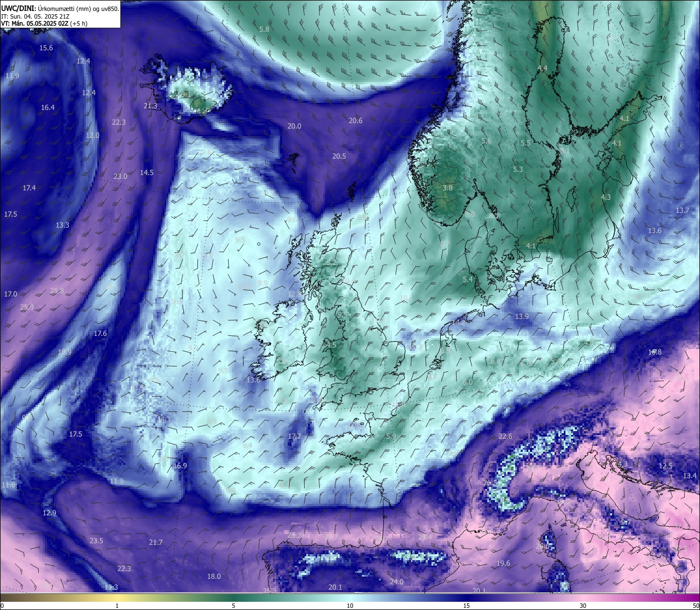The height and width of the screenshot is (610, 700).
Task: Click the 9.4 value in Biscay area
Action: coord(247,446)
